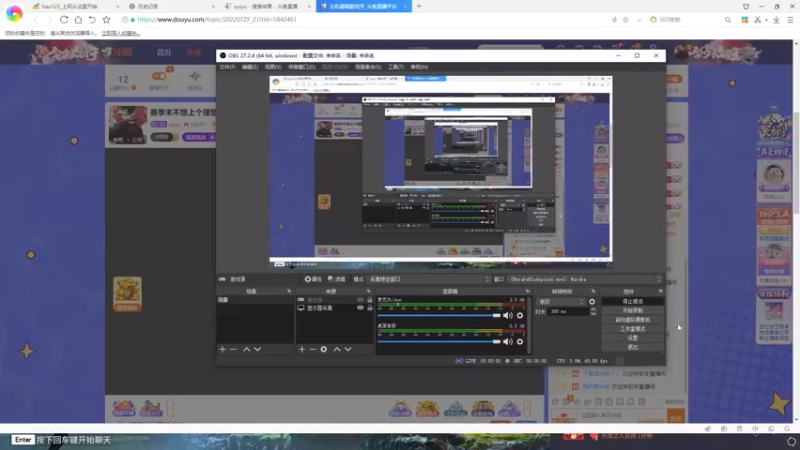Image resolution: width=800 pixels, height=450 pixels.
Task: Open the browser scissors screenshot tool
Action: point(758,20)
